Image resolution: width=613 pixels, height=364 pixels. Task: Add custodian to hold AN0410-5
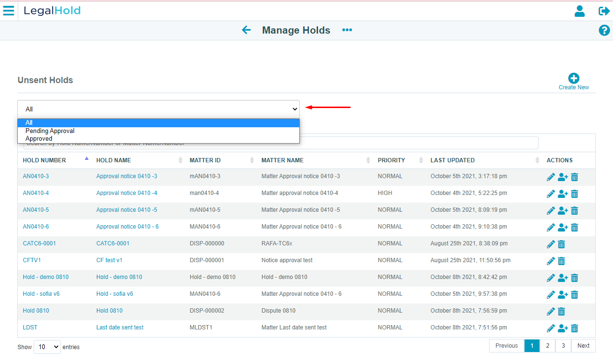pos(563,211)
